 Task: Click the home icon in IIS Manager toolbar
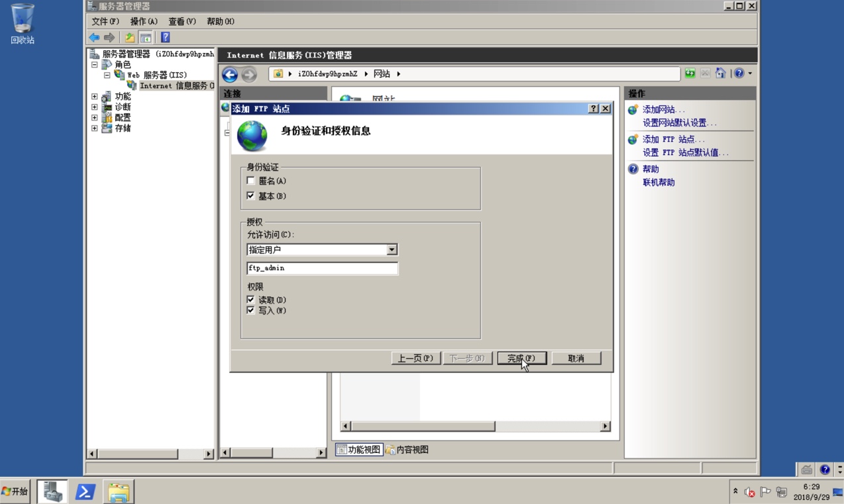pos(721,74)
